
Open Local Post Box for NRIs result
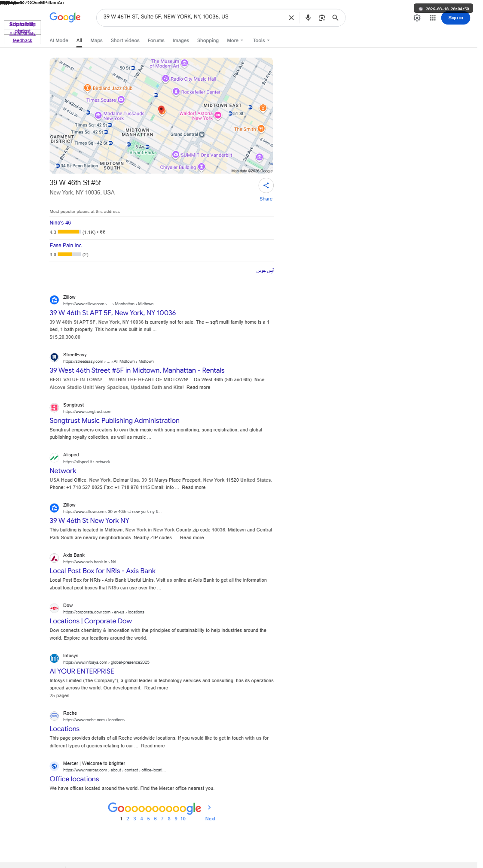tap(102, 571)
